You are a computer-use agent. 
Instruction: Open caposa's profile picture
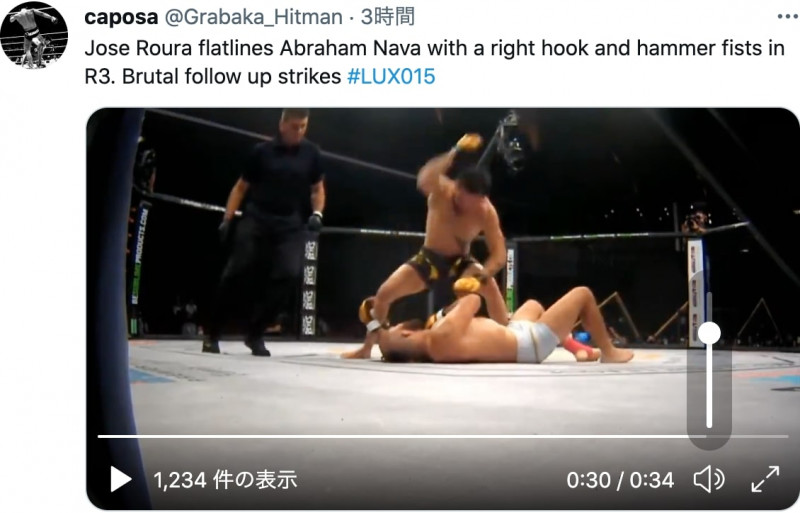(x=34, y=35)
